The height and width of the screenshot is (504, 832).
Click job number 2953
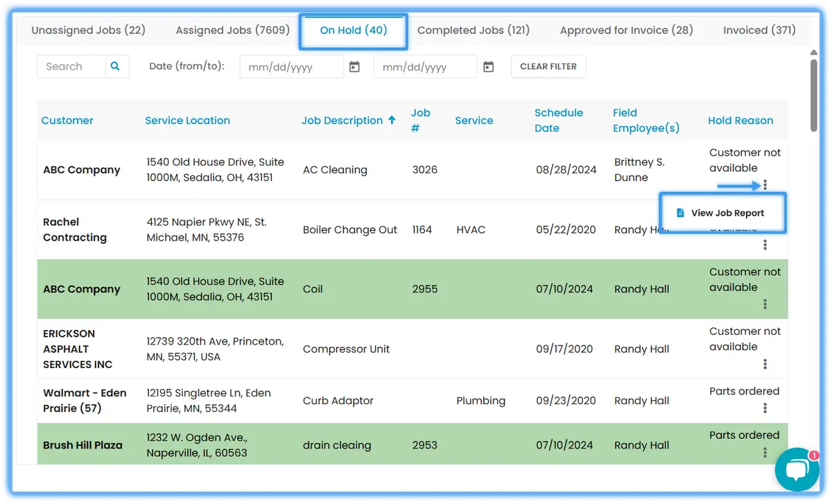point(425,445)
